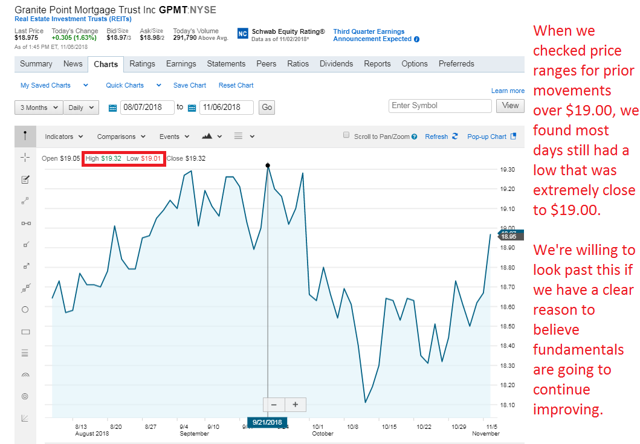Zoom out chart with minus button
The image size is (640, 444).
pyautogui.click(x=274, y=404)
